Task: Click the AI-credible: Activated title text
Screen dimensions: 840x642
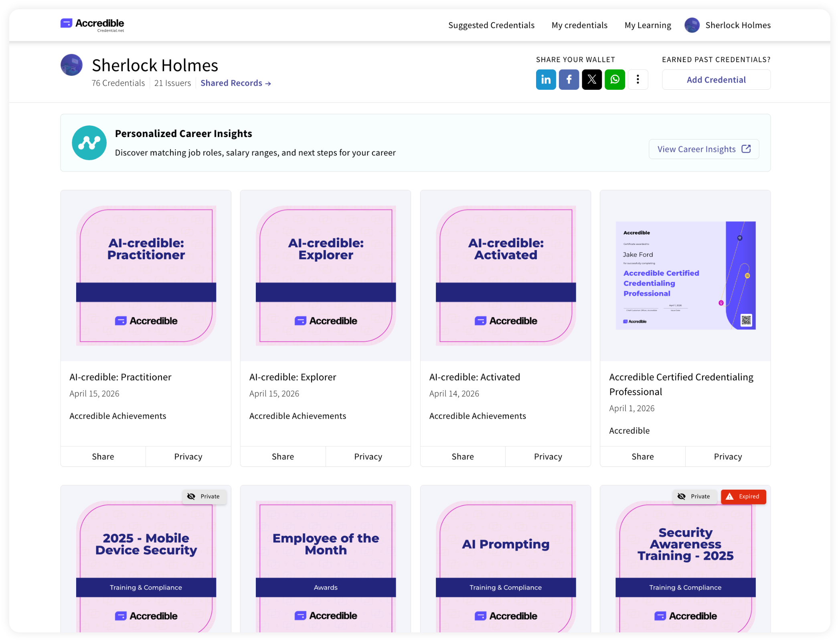Action: [475, 377]
